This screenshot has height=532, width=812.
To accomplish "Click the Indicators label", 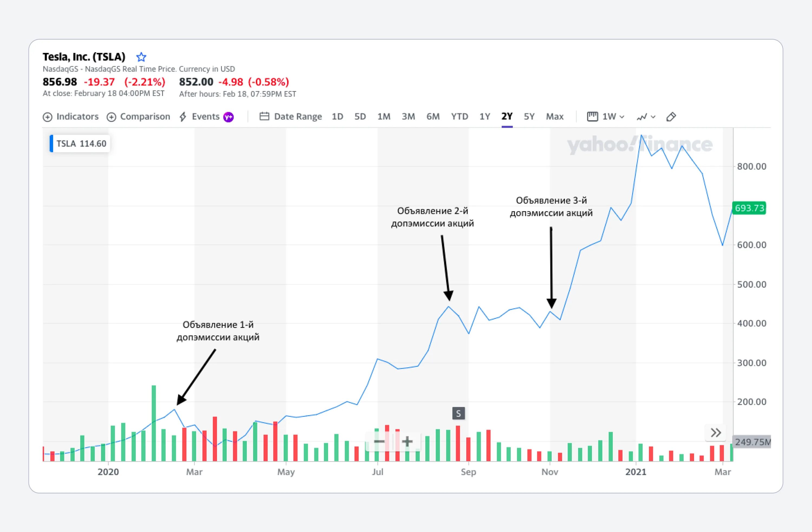I will [77, 117].
